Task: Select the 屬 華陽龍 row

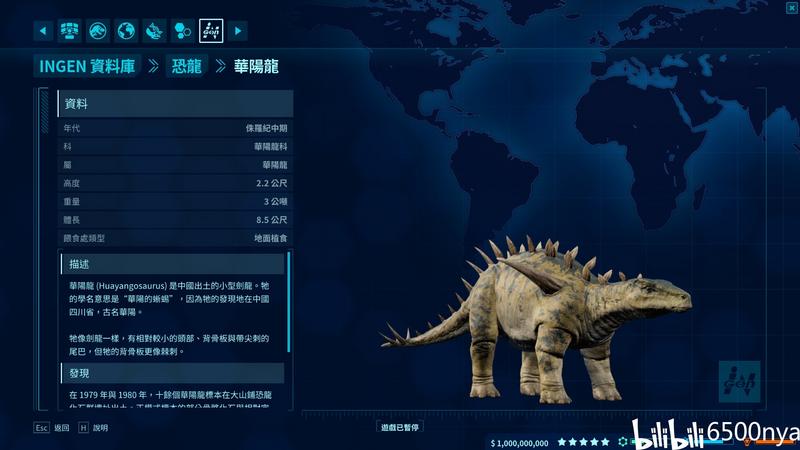Action: 176,165
